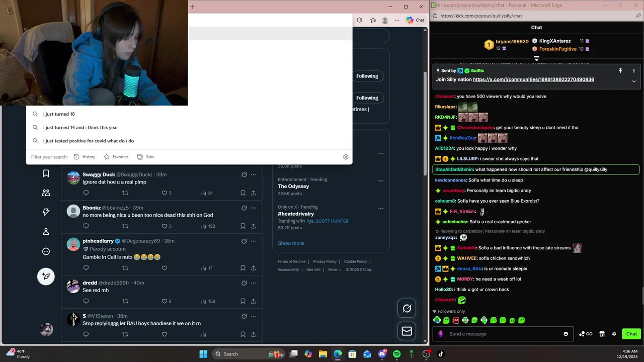Screen dimensions: 644x362
Task: Open floating Grok button on X page
Action: coord(407,308)
